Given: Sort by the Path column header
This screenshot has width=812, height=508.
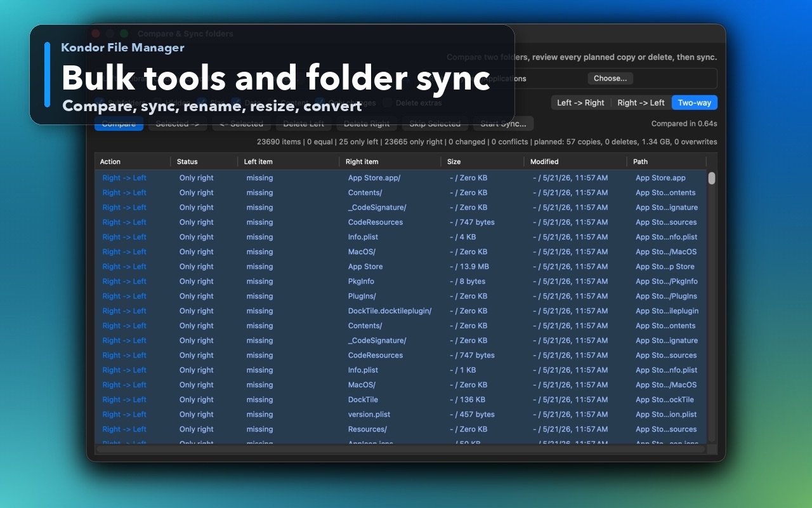Looking at the screenshot, I should click(666, 162).
